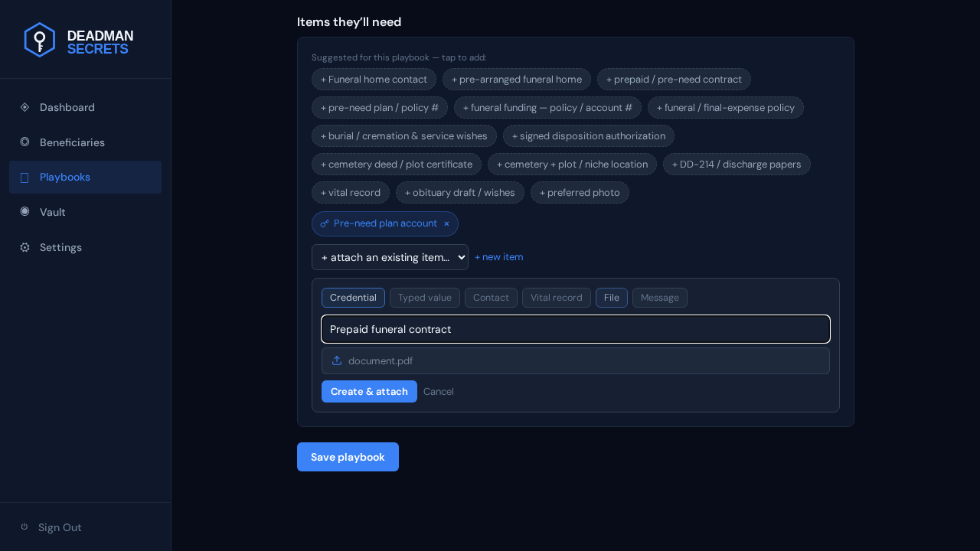Add burial / cremation & service wishes

[404, 135]
